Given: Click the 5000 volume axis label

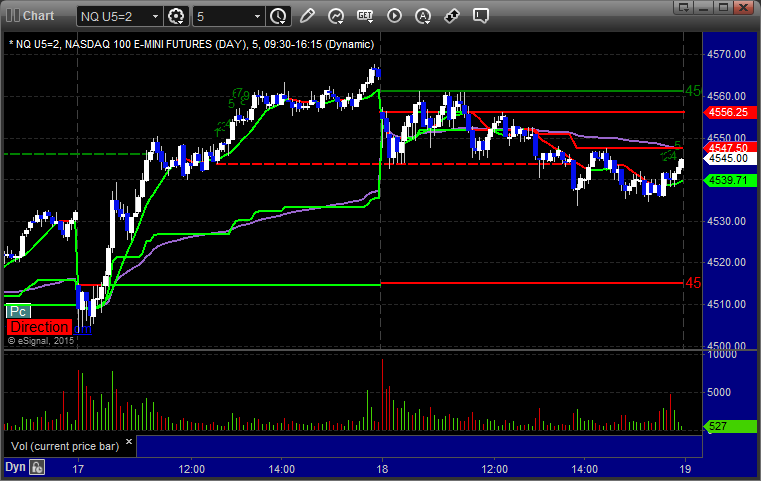Looking at the screenshot, I should click(719, 392).
